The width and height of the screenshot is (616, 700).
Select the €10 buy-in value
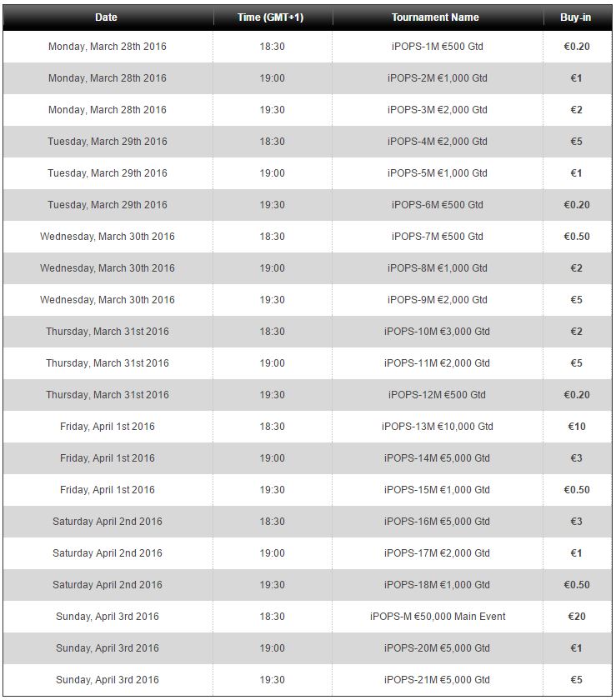(x=577, y=427)
